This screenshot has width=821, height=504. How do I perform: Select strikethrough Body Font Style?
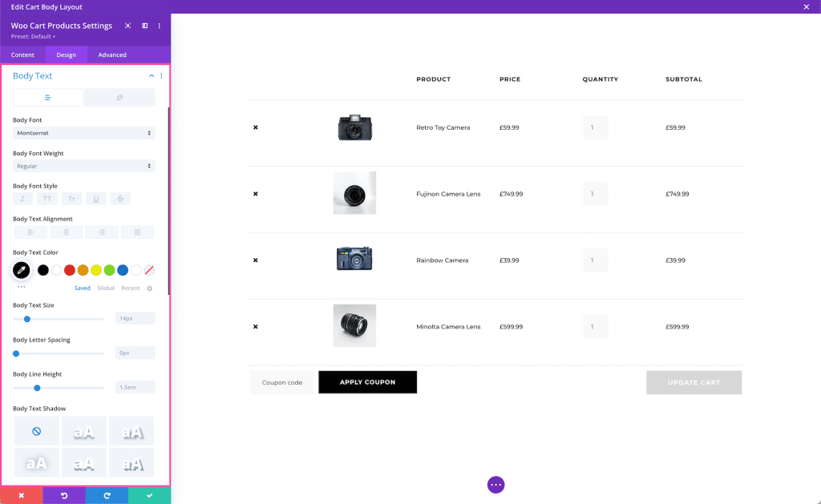[x=120, y=198]
